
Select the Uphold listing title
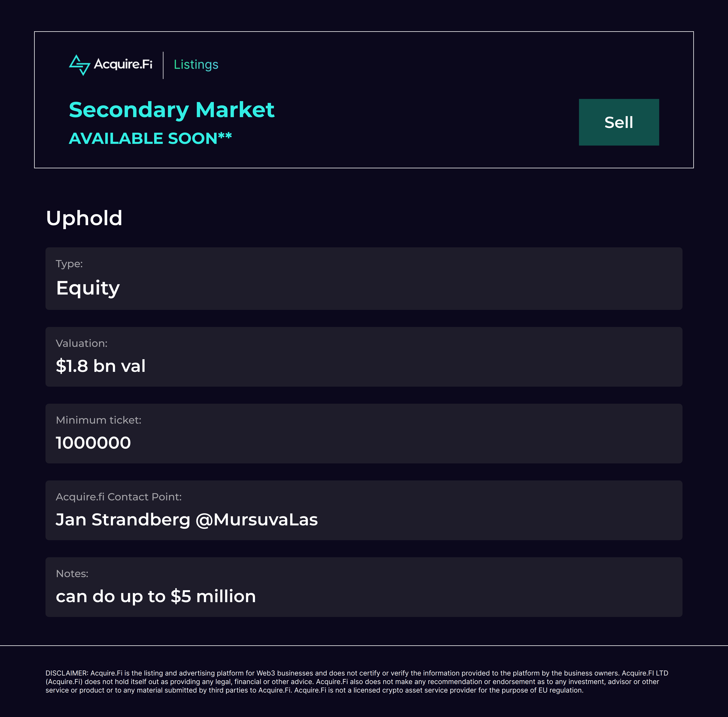[84, 218]
